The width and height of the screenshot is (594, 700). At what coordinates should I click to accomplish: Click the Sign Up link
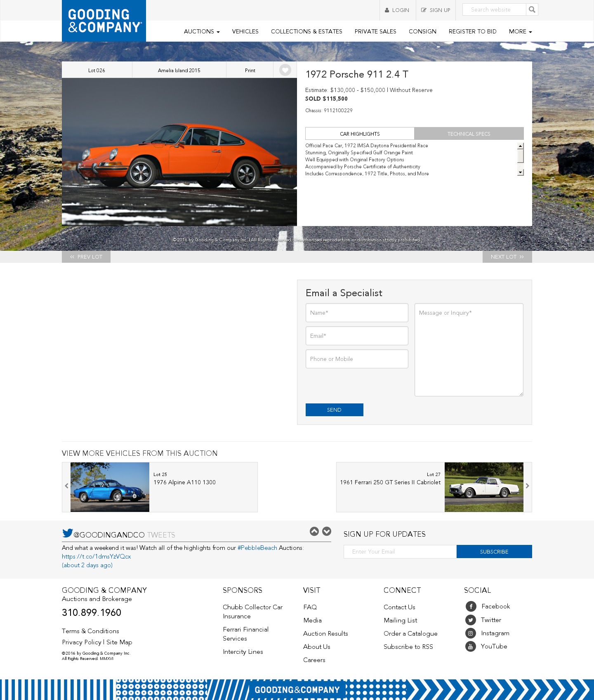(436, 10)
